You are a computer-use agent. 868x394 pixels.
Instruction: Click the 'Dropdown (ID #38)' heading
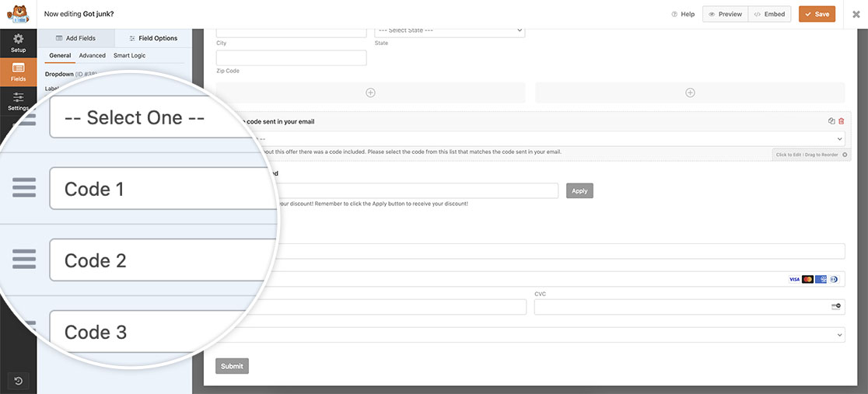pos(70,74)
